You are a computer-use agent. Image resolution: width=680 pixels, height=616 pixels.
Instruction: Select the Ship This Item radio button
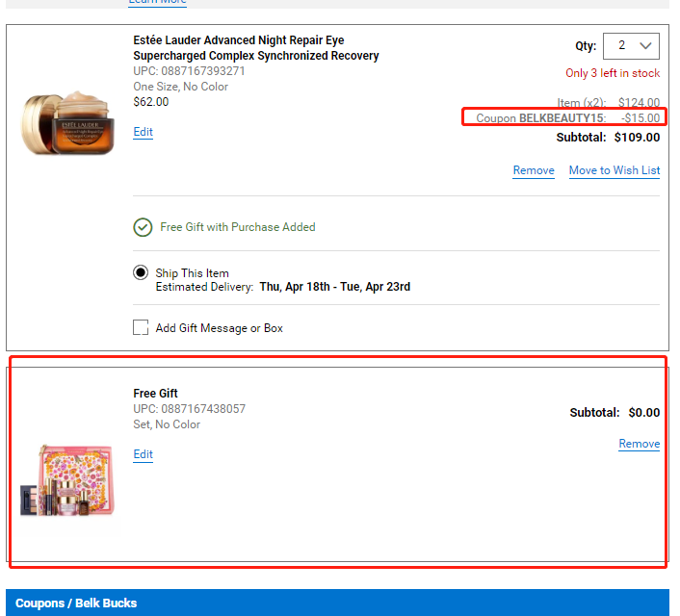[141, 272]
